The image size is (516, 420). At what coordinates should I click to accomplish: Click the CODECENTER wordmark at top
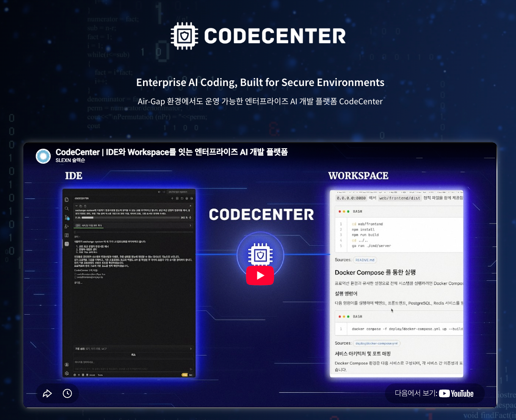pyautogui.click(x=275, y=36)
